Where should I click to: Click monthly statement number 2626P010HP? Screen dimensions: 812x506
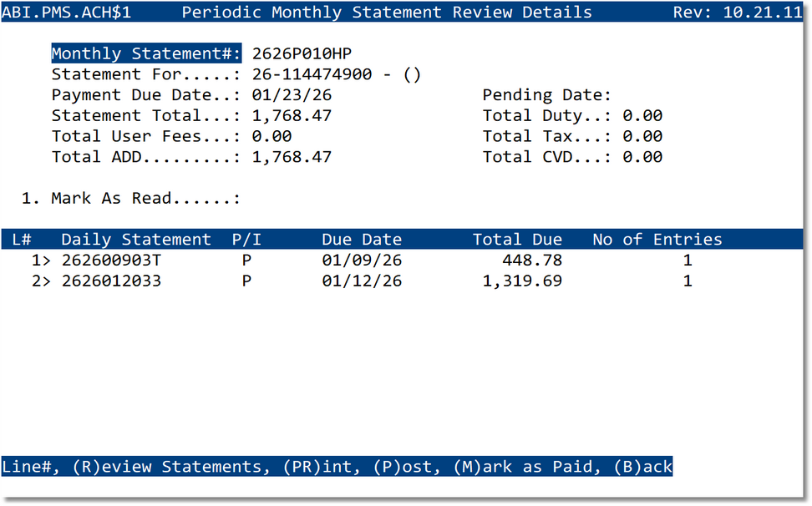pyautogui.click(x=302, y=53)
